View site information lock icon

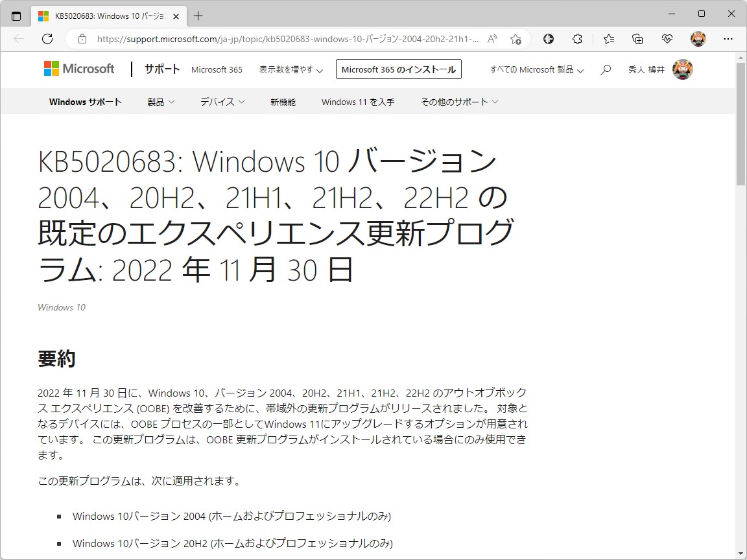pos(82,39)
